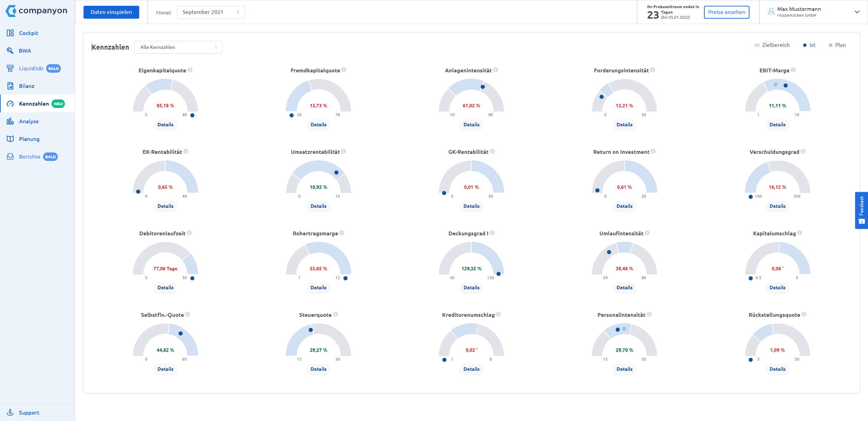The width and height of the screenshot is (868, 421).
Task: Click the Analyse bar chart icon
Action: coord(10,121)
